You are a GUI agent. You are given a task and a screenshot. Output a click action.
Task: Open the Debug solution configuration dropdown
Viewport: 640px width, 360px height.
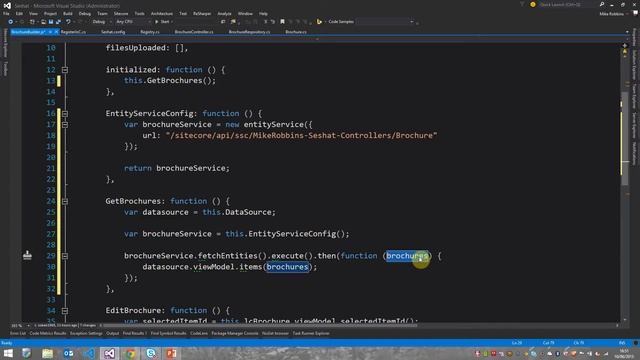pos(101,22)
